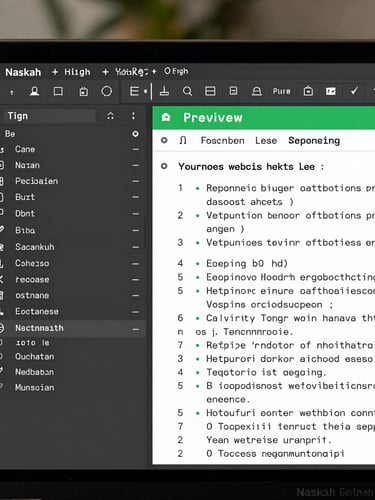Select the Dbnt item in sidebar
375x500 pixels.
[25, 213]
